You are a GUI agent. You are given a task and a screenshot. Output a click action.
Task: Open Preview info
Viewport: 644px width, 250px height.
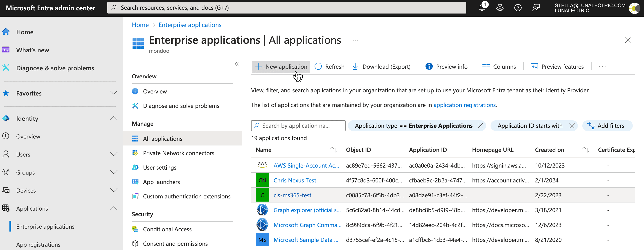[x=446, y=67]
